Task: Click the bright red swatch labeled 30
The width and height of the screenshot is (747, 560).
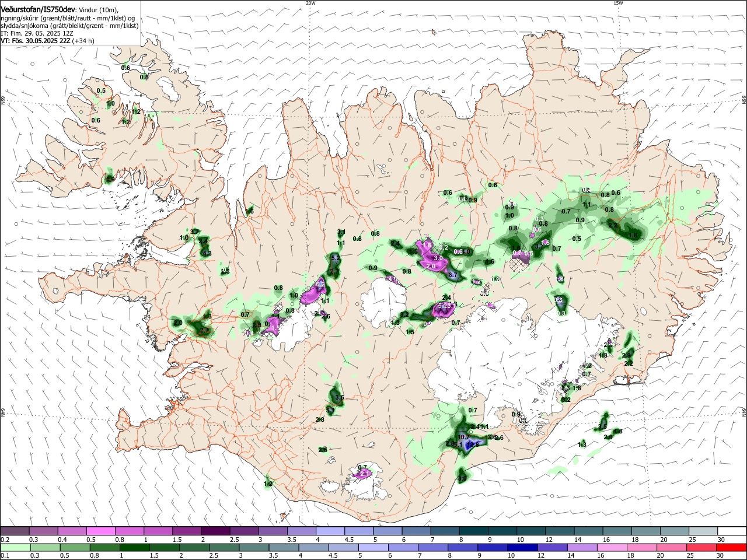Action: (731, 547)
